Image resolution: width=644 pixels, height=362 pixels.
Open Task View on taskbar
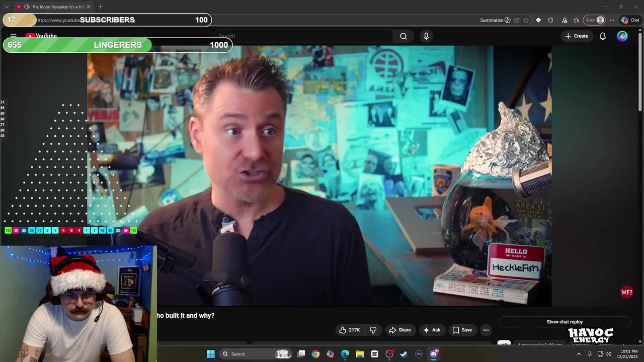point(301,354)
